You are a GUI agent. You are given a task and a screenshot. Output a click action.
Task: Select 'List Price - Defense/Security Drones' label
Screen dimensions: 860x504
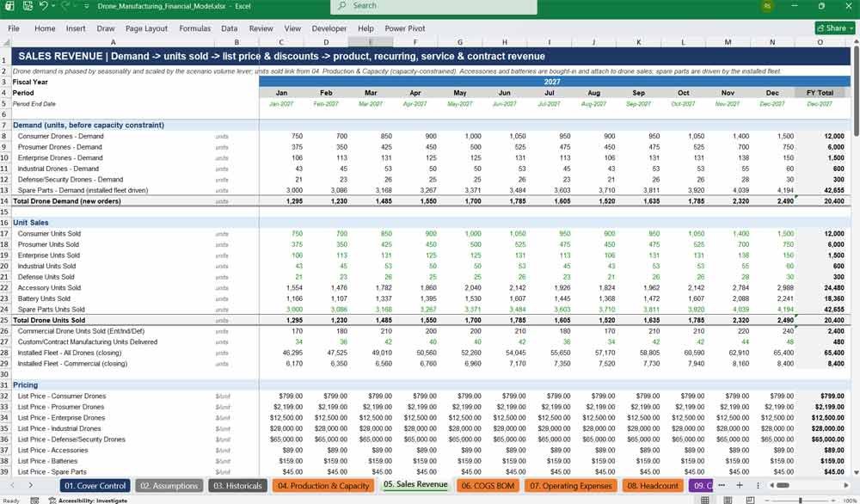(71, 439)
